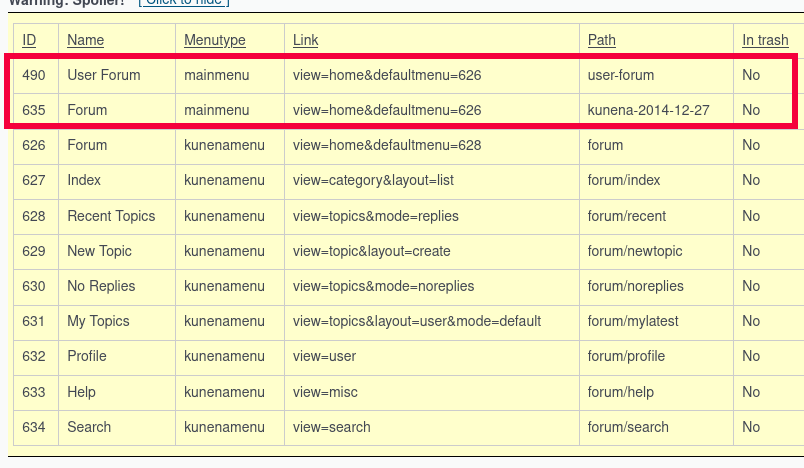Click the 'In trash' column header
Image resolution: width=804 pixels, height=468 pixels.
point(765,40)
